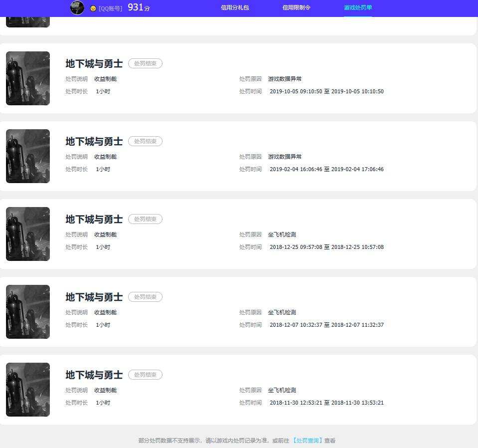Click 1小时 duration in the 2018-11-30 record

pyautogui.click(x=103, y=403)
